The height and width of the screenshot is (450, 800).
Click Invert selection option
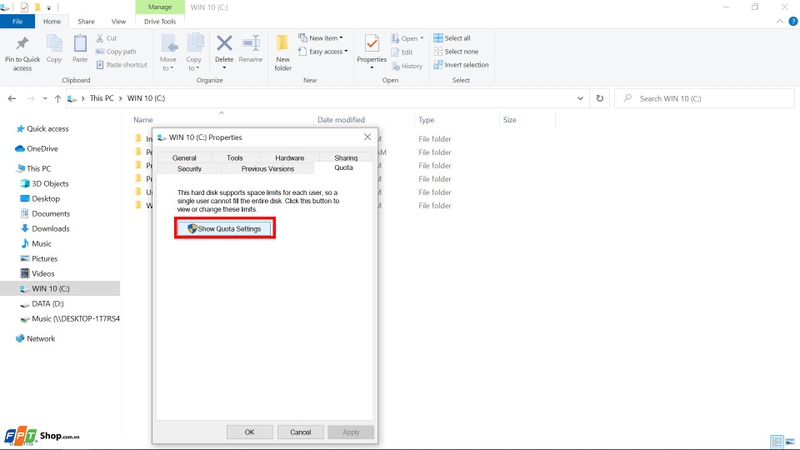pyautogui.click(x=461, y=65)
